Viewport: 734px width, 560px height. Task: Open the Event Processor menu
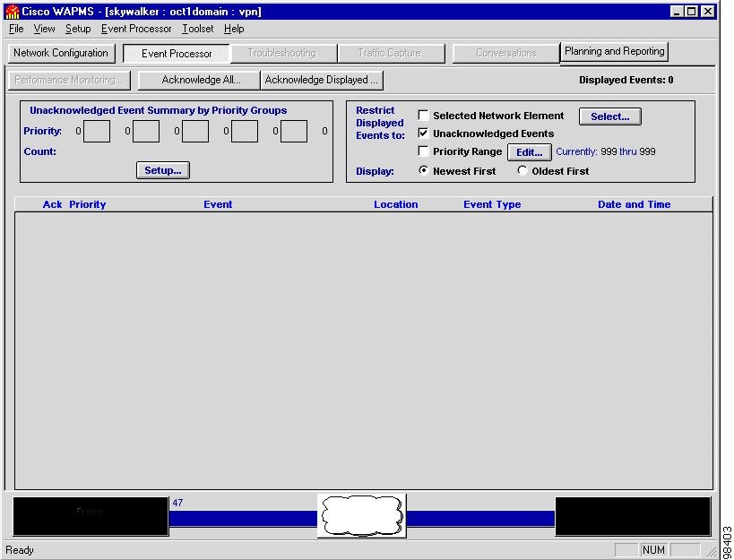[x=136, y=29]
